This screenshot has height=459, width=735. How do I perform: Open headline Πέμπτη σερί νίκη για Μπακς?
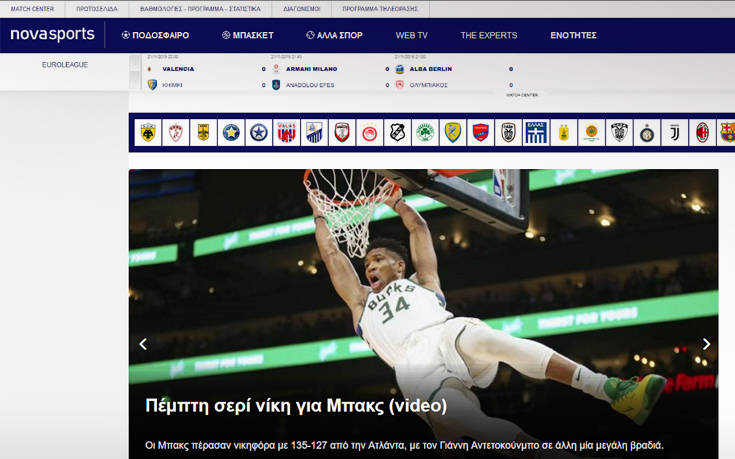(x=296, y=406)
